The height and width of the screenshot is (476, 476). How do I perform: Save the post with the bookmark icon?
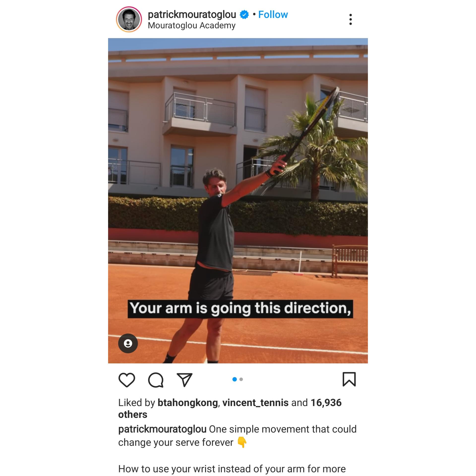[x=349, y=379]
